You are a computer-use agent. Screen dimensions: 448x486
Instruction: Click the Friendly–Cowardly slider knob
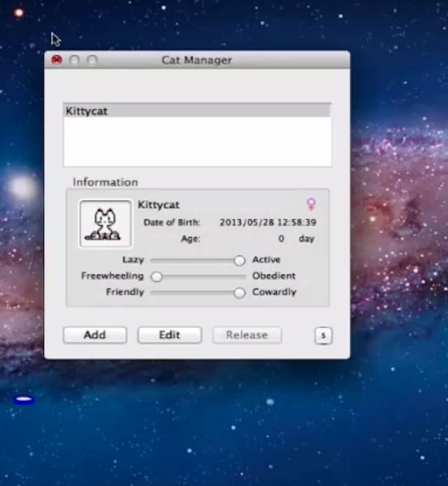(x=239, y=292)
